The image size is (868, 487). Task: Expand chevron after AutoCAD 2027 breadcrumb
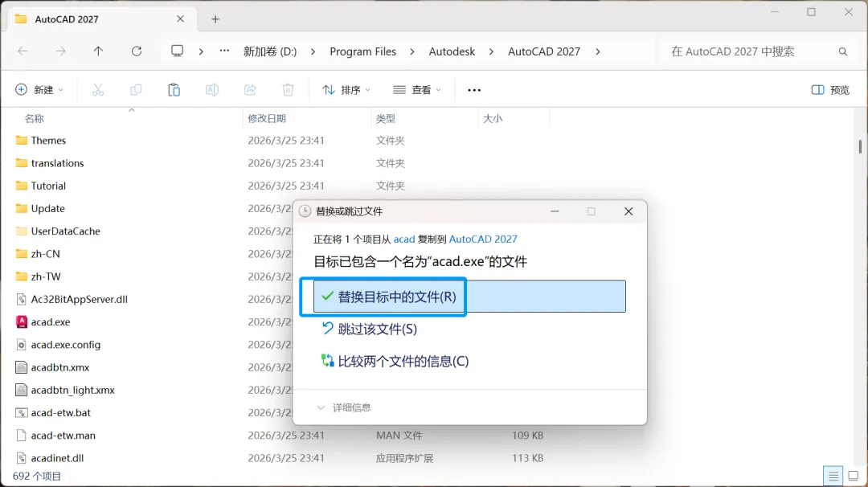click(x=597, y=51)
